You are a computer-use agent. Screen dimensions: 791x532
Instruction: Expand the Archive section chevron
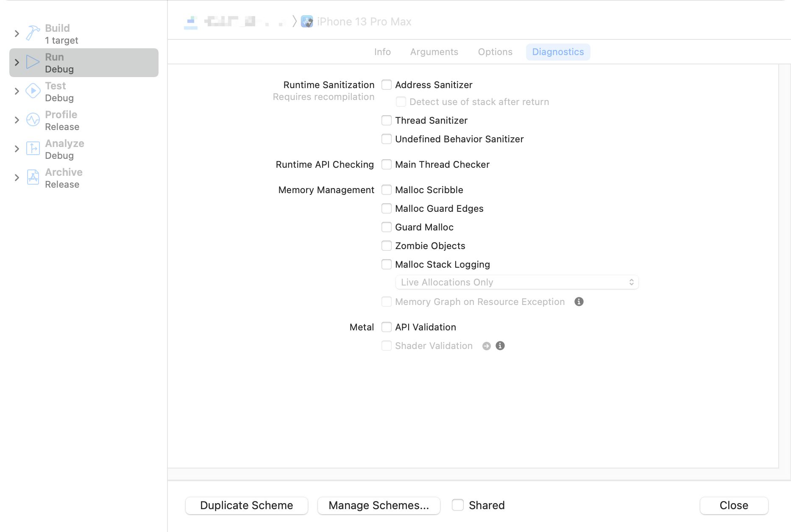coord(17,177)
